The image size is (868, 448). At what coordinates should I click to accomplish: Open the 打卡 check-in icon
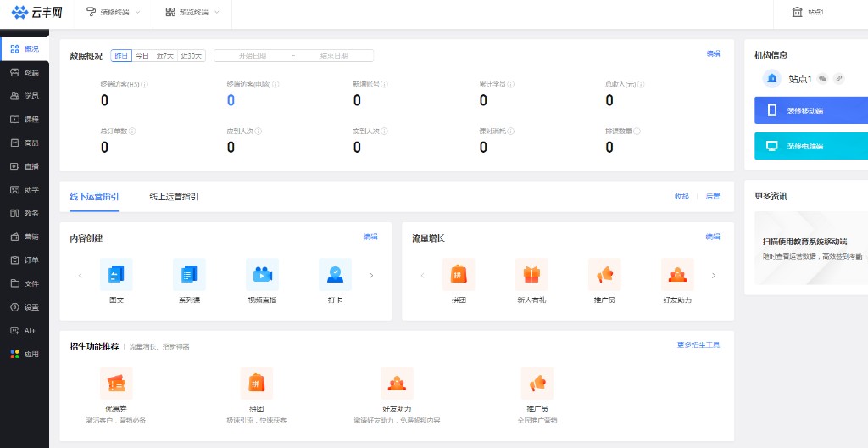(x=335, y=274)
